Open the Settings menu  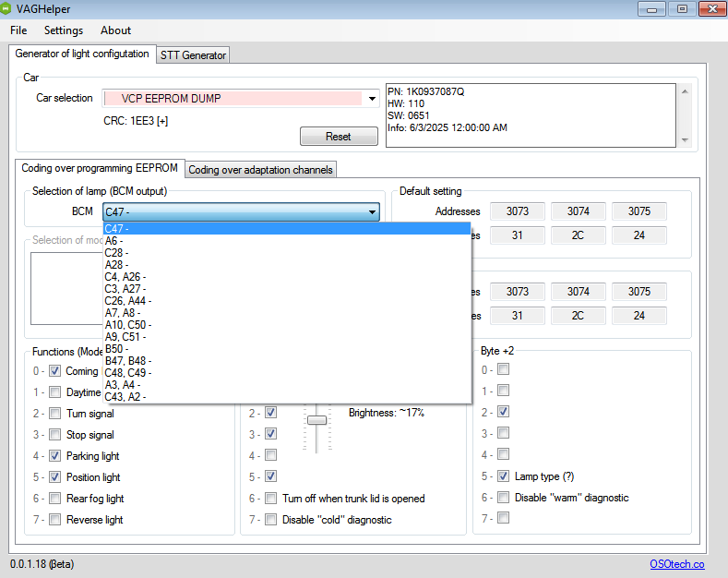pyautogui.click(x=64, y=30)
